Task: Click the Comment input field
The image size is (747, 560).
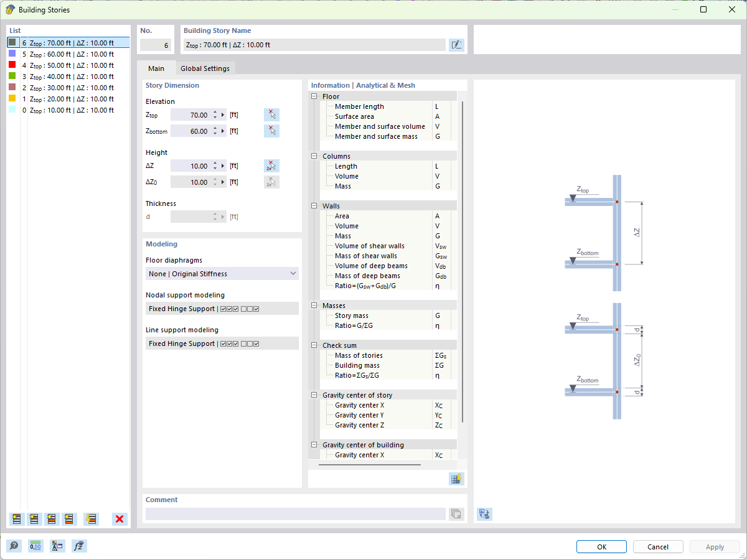Action: 296,514
